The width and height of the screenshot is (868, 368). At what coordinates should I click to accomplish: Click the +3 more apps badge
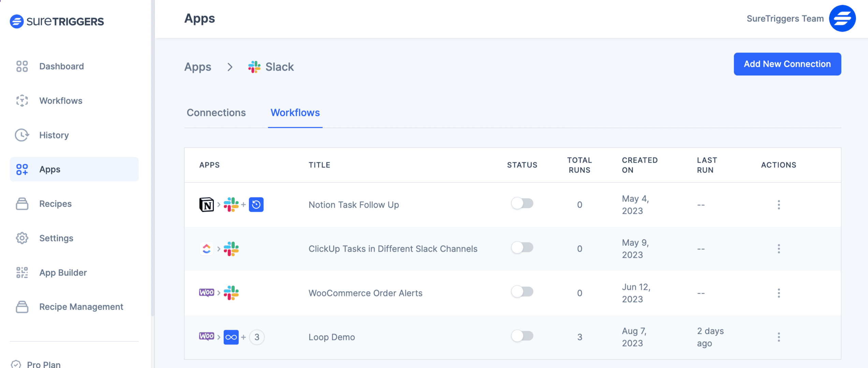[257, 337]
